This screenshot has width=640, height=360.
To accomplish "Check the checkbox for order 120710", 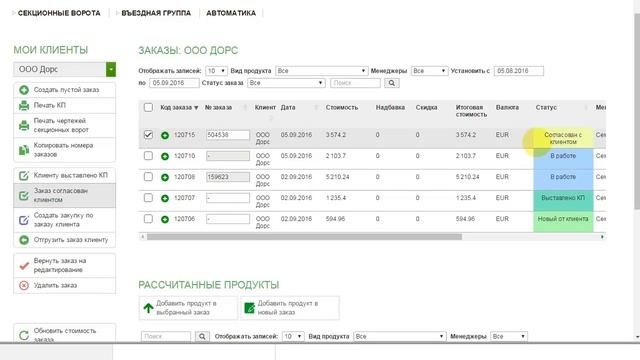I will [x=148, y=156].
